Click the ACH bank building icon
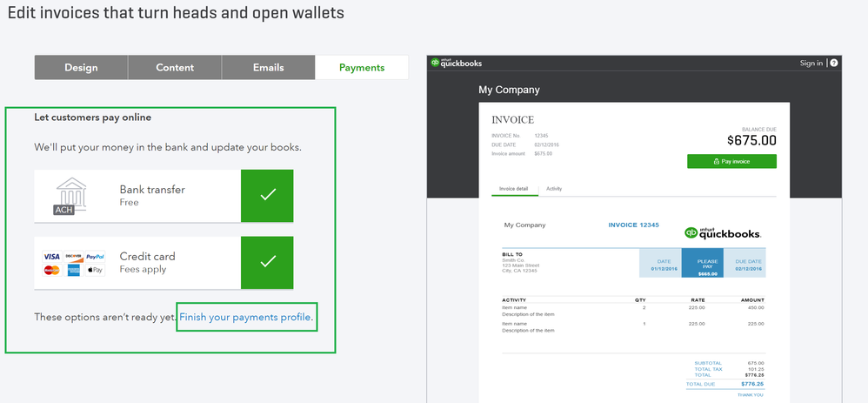The height and width of the screenshot is (403, 868). [x=70, y=196]
